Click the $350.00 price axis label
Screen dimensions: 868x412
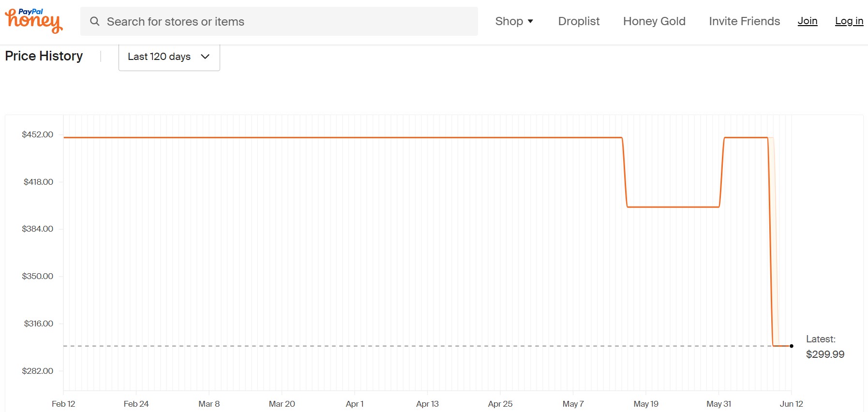[38, 276]
